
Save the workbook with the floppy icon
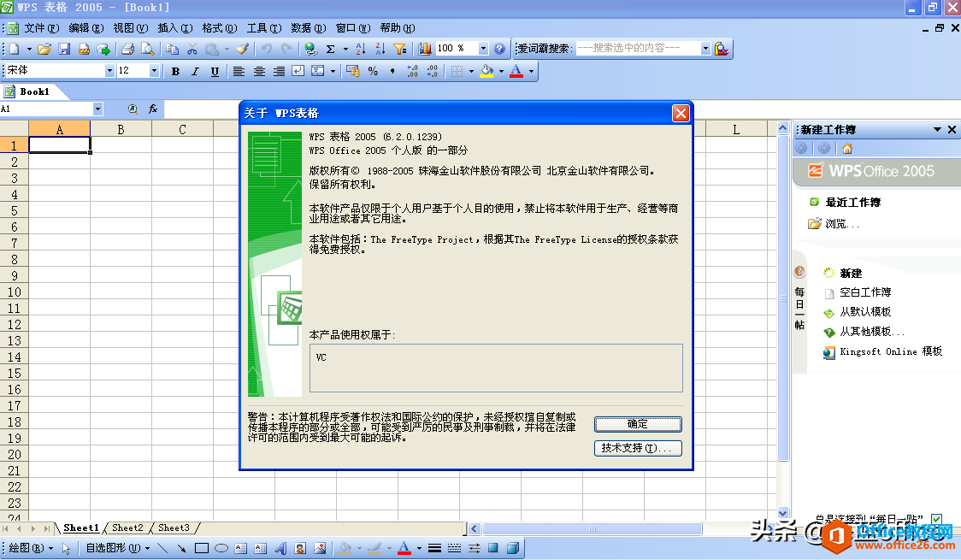tap(64, 49)
